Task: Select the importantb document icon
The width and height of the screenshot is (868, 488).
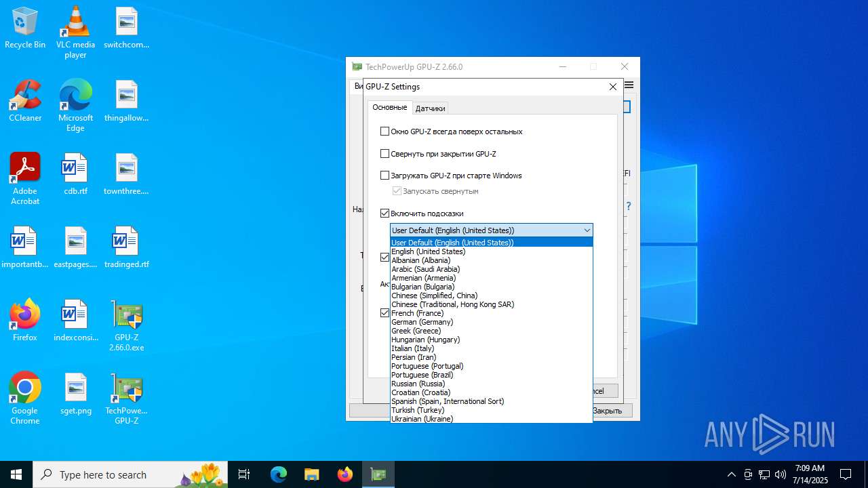Action: click(x=25, y=247)
